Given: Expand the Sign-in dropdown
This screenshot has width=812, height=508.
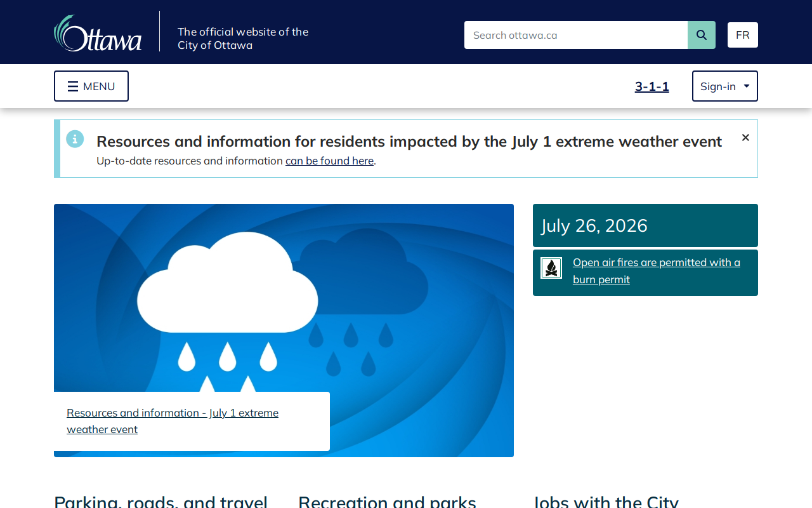Looking at the screenshot, I should pos(725,86).
